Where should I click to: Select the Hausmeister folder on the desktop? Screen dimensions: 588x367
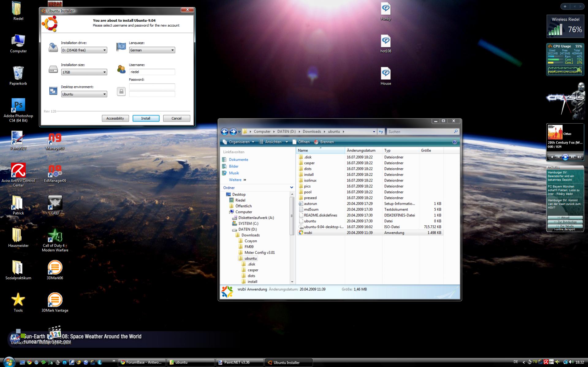pos(18,238)
